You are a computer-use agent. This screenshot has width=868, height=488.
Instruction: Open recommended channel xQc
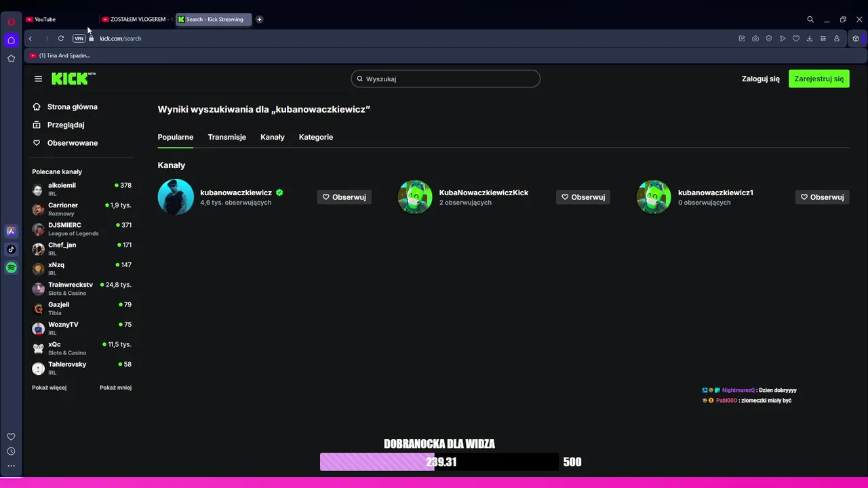click(x=81, y=348)
